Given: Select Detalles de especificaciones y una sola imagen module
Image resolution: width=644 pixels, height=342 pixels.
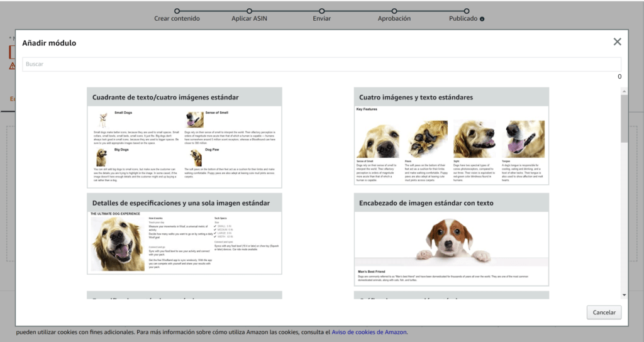Looking at the screenshot, I should 184,234.
